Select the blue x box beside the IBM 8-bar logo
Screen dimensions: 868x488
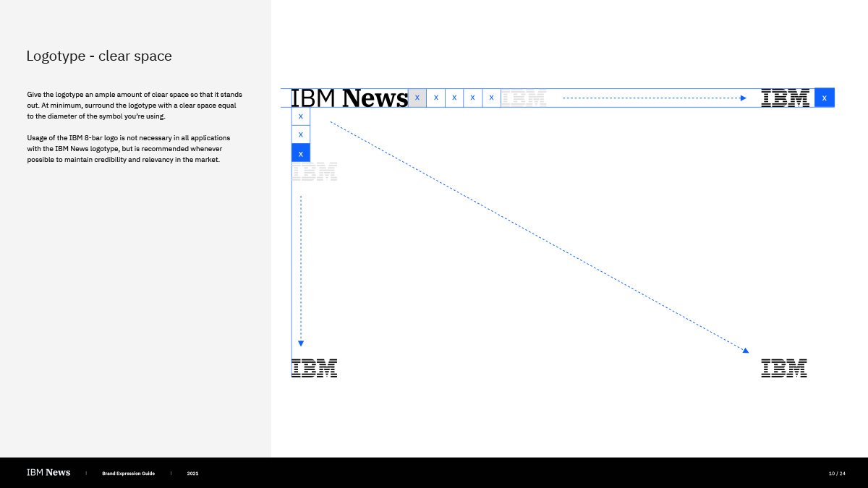coord(825,98)
